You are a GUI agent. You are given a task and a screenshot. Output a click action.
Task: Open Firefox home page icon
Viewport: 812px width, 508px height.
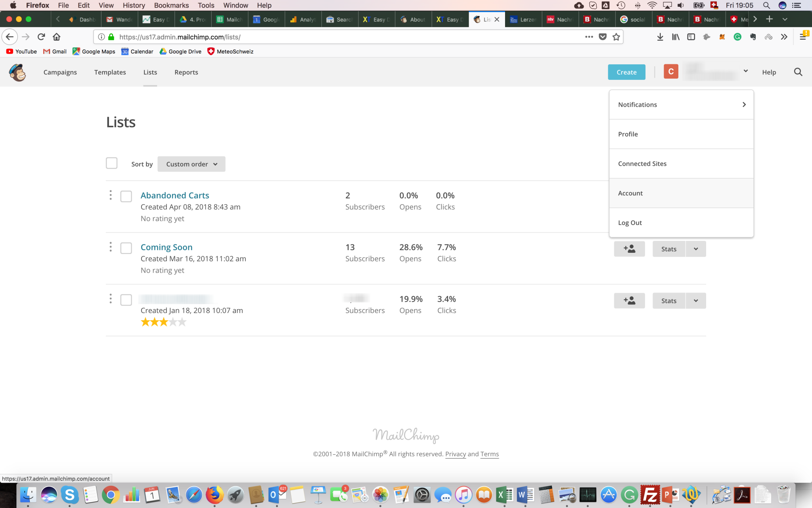click(57, 37)
